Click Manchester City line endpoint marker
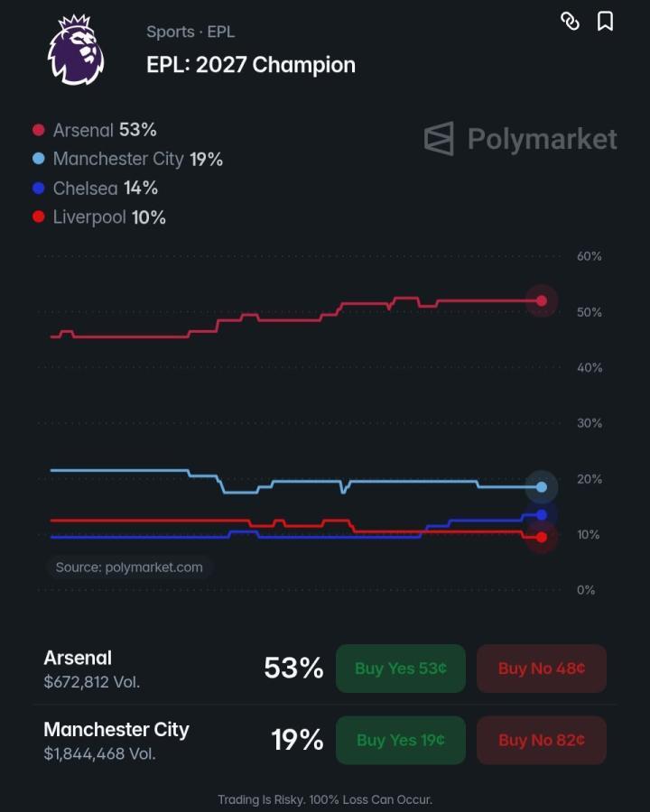This screenshot has width=650, height=812. [542, 487]
